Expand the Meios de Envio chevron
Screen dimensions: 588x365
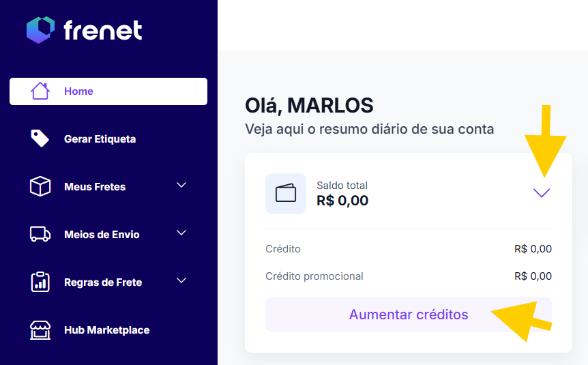pos(181,233)
